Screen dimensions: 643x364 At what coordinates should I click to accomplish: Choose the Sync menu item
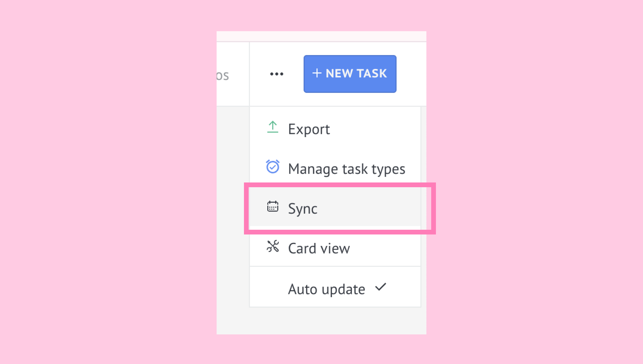tap(335, 208)
